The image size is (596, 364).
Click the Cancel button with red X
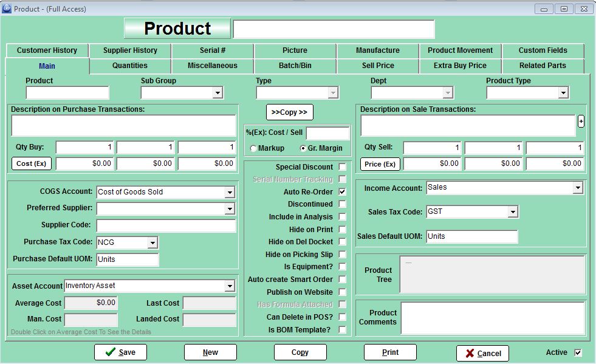click(x=482, y=353)
